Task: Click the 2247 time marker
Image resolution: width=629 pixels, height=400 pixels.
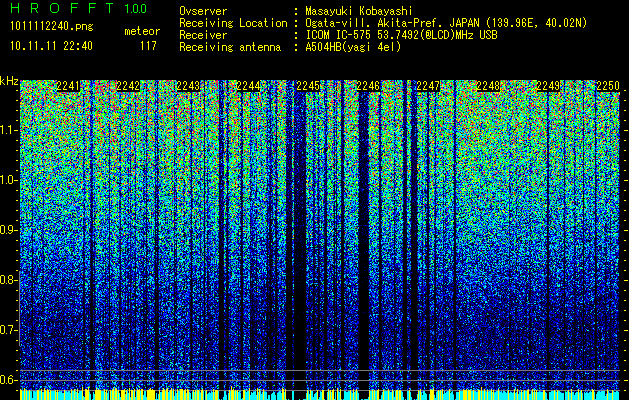Action: [x=428, y=86]
